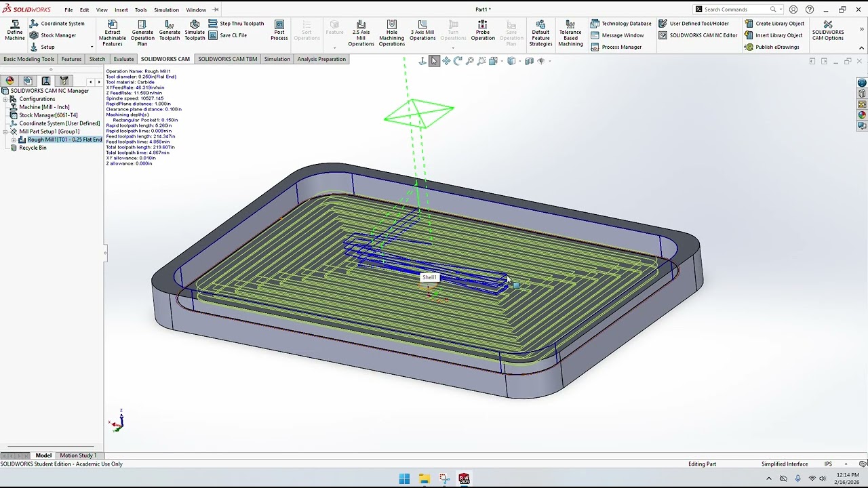Open the display style dropdown arrow
The height and width of the screenshot is (488, 868).
(519, 61)
